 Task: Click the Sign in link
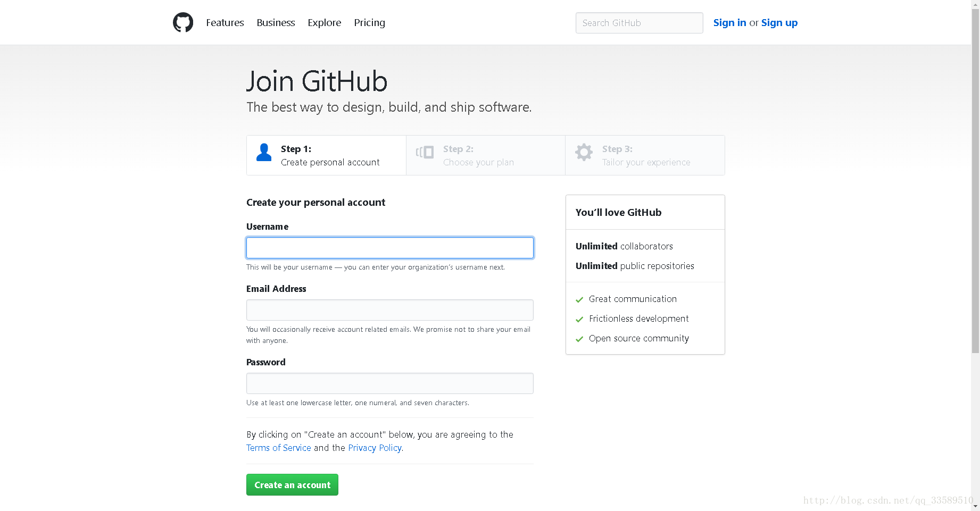pyautogui.click(x=729, y=22)
